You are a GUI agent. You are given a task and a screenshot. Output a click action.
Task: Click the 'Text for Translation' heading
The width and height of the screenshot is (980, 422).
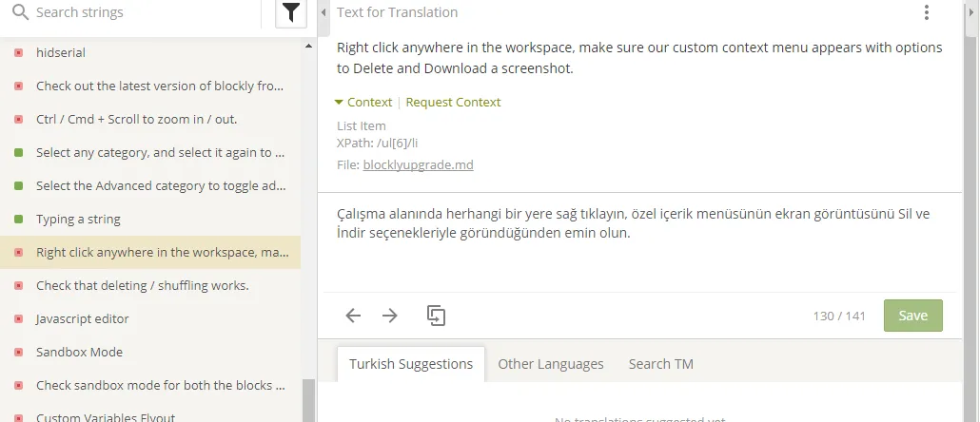click(x=397, y=12)
